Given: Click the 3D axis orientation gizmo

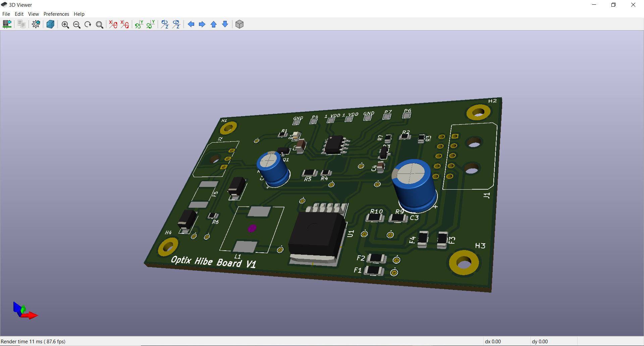Looking at the screenshot, I should [25, 310].
